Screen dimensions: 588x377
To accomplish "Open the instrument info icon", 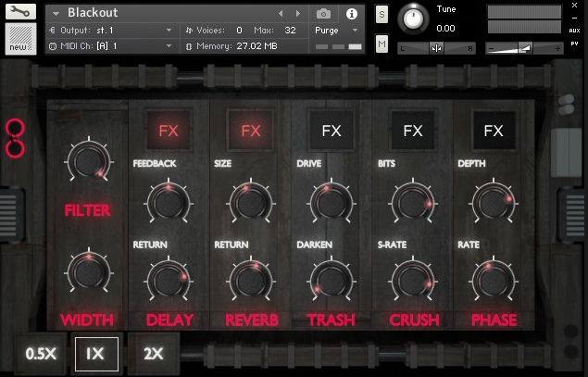I will click(352, 14).
